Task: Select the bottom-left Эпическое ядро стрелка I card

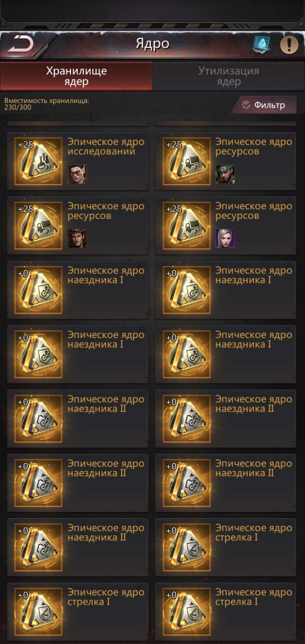Action: (78, 612)
